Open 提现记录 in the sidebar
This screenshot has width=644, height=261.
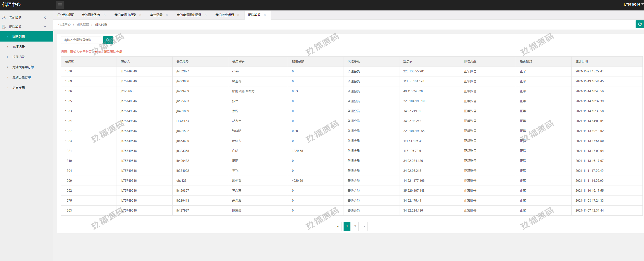pos(19,57)
